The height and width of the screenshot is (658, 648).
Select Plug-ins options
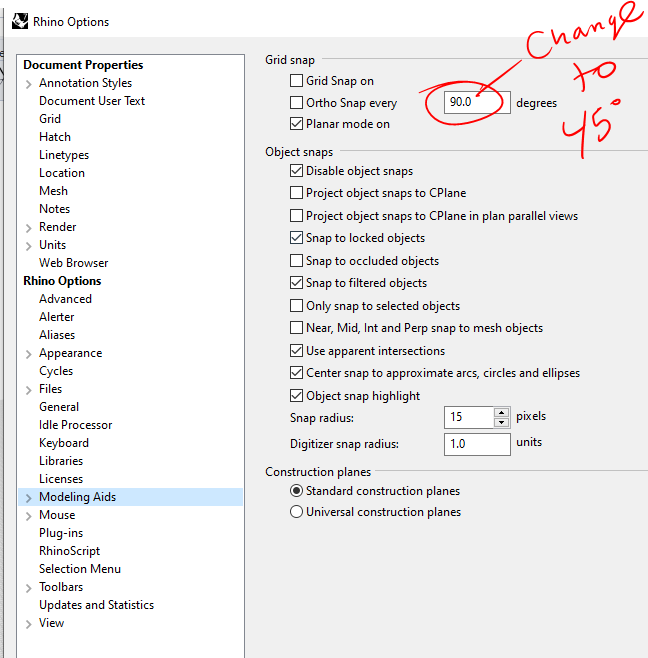tap(61, 533)
